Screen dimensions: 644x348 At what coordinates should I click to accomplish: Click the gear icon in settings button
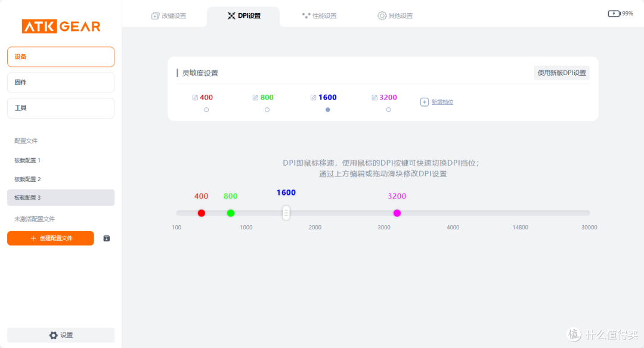coord(54,335)
